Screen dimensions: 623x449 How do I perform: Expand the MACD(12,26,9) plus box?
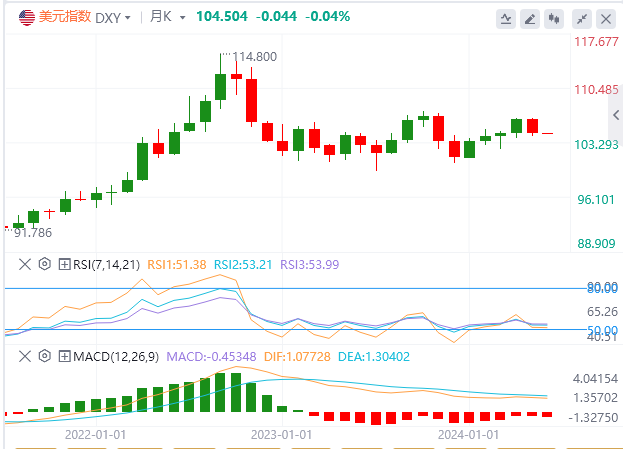[x=65, y=356]
